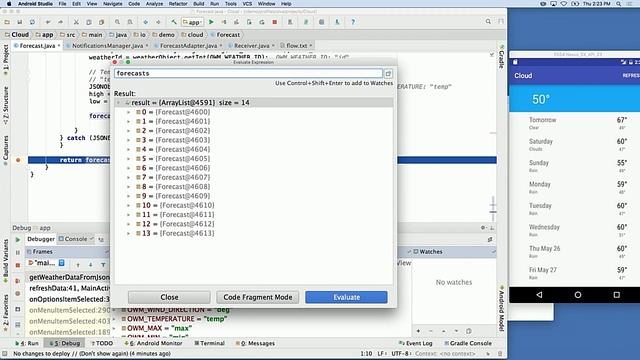Pause program in Debug panel
Viewport: 640px width, 360px height.
[x=18, y=253]
